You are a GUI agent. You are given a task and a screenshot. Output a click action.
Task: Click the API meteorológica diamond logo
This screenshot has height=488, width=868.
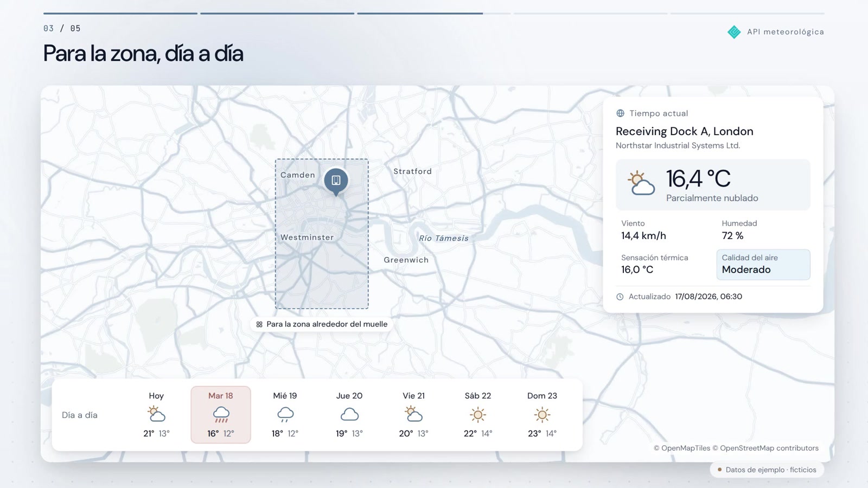pos(734,32)
